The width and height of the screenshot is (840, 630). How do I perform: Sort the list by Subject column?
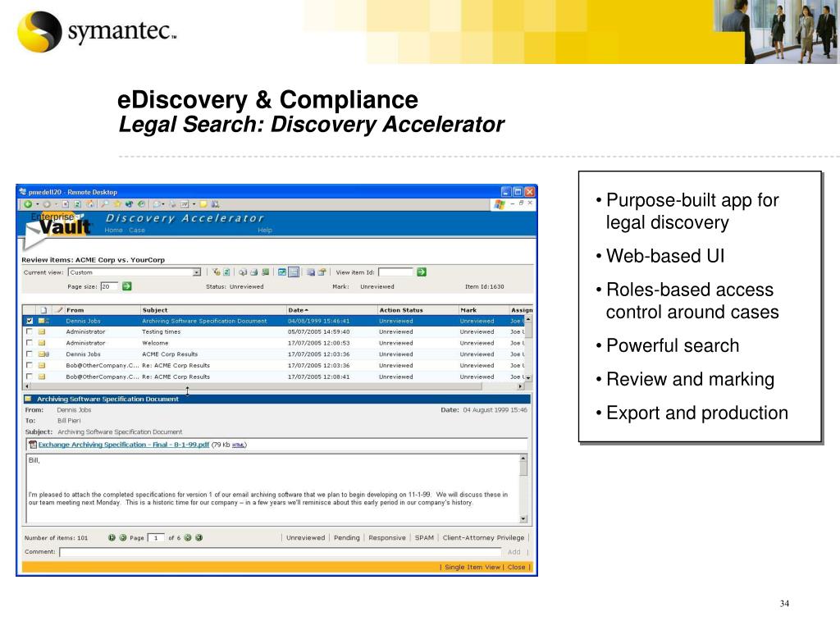(x=155, y=309)
